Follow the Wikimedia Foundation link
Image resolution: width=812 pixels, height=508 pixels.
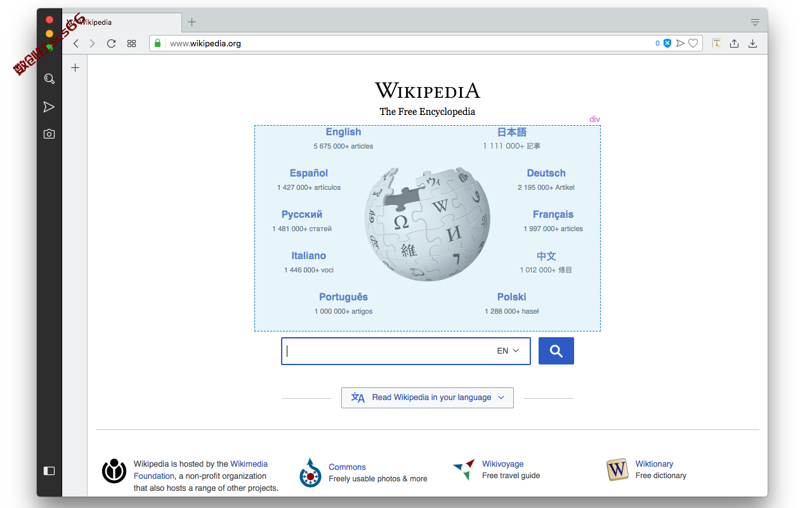click(x=200, y=470)
